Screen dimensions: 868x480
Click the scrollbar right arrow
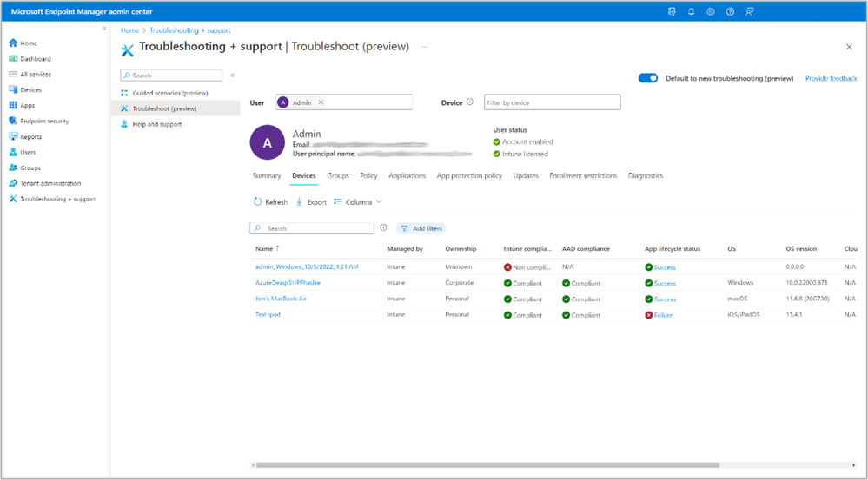point(854,465)
